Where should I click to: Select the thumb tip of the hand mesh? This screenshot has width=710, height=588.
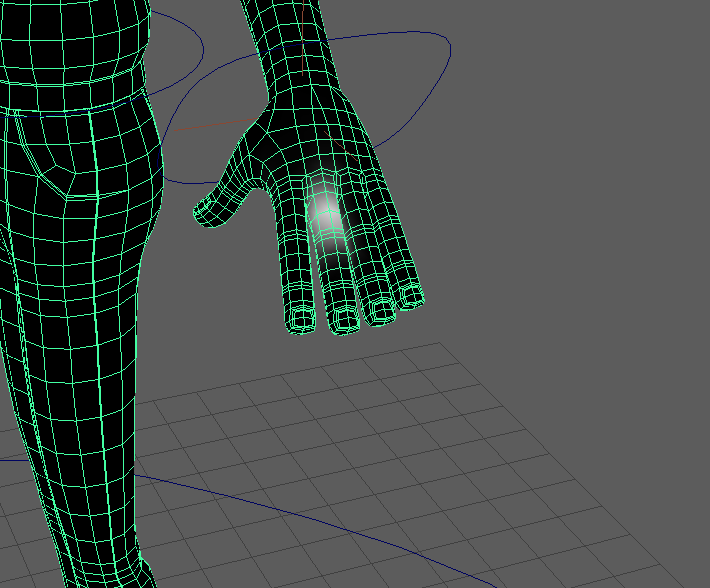[x=204, y=212]
